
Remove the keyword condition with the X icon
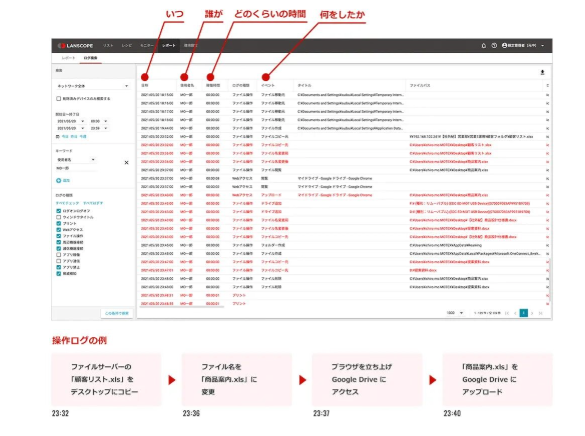point(126,163)
